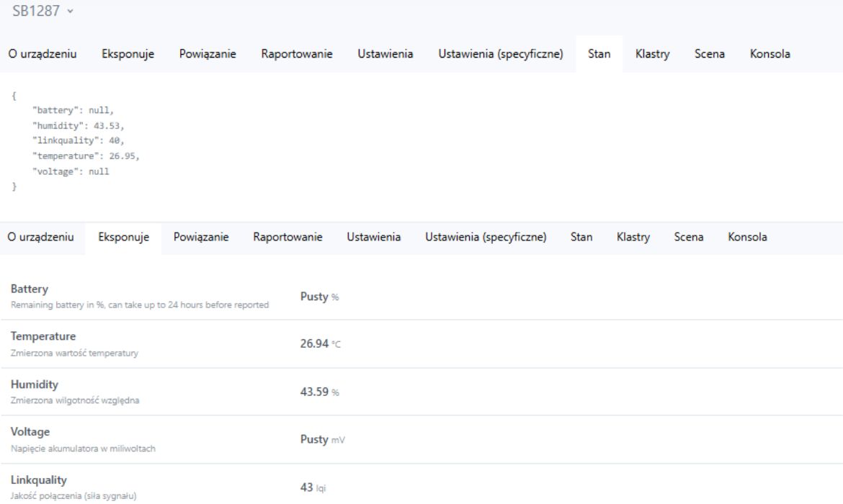The image size is (843, 504).
Task: Click the Linkquality 43 lqi value
Action: [313, 487]
